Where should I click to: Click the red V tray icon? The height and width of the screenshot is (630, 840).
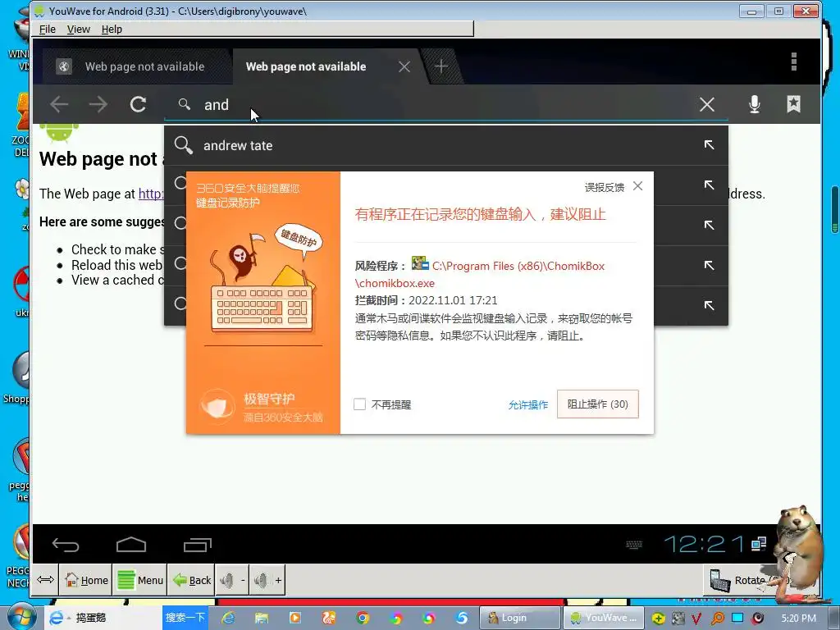click(x=696, y=619)
